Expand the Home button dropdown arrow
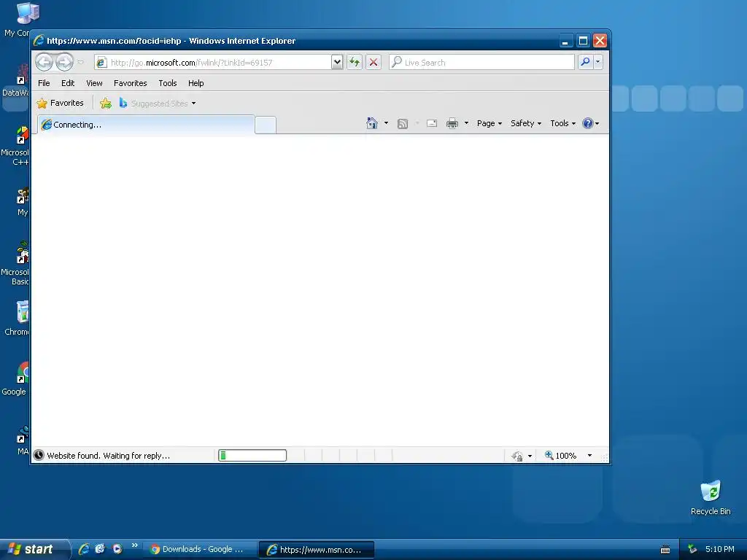Viewport: 747px width, 560px height. coord(386,123)
